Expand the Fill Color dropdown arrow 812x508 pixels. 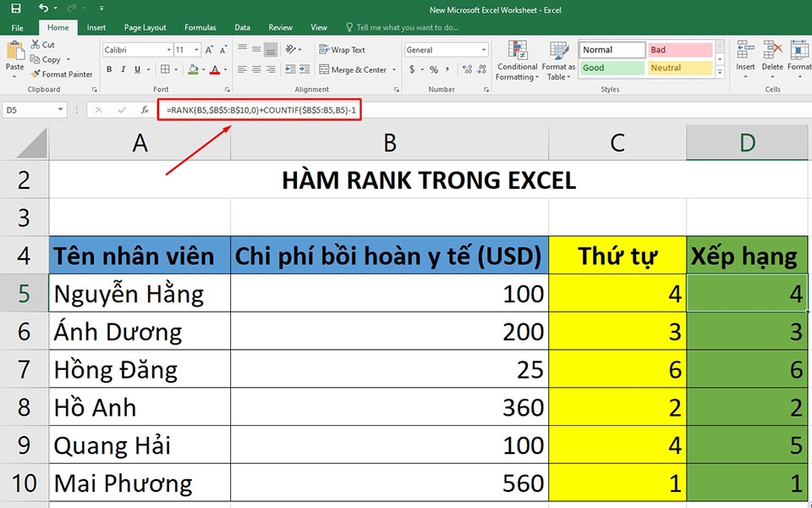[202, 69]
